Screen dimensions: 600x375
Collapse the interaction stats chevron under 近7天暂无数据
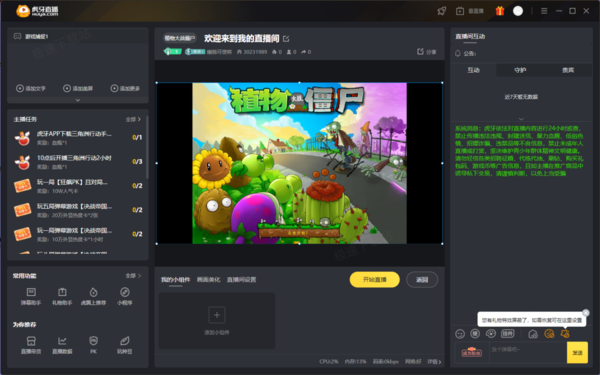[x=521, y=119]
